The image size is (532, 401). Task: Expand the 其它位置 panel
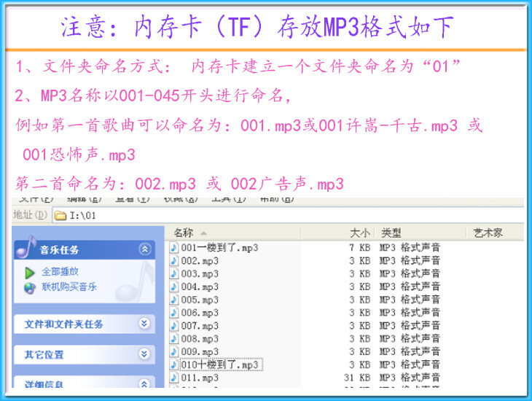tap(144, 354)
